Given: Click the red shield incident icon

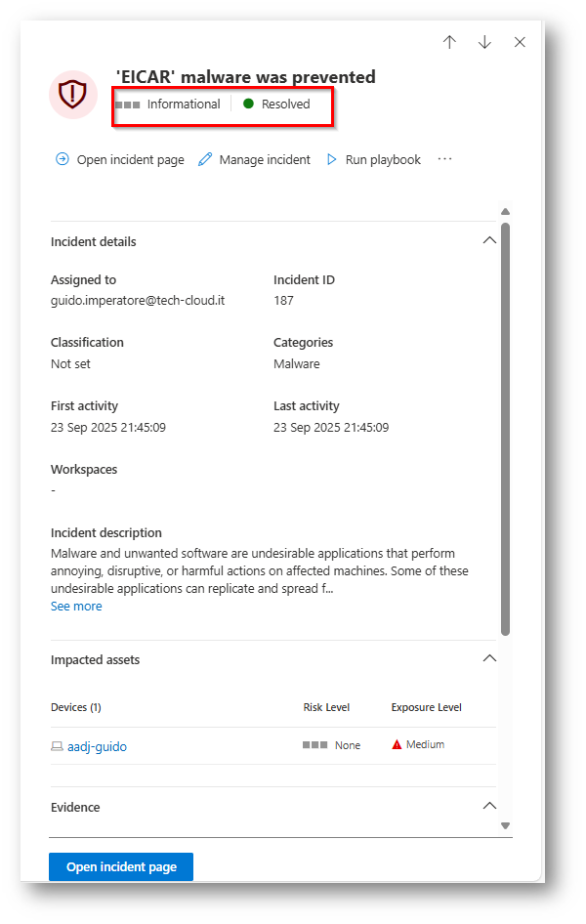Looking at the screenshot, I should click(x=73, y=94).
